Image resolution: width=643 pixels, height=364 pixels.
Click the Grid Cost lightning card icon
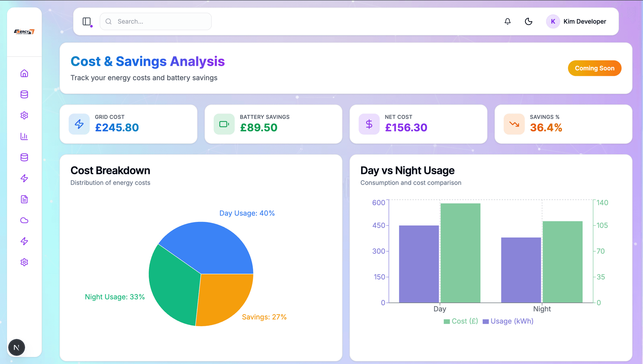click(x=79, y=124)
